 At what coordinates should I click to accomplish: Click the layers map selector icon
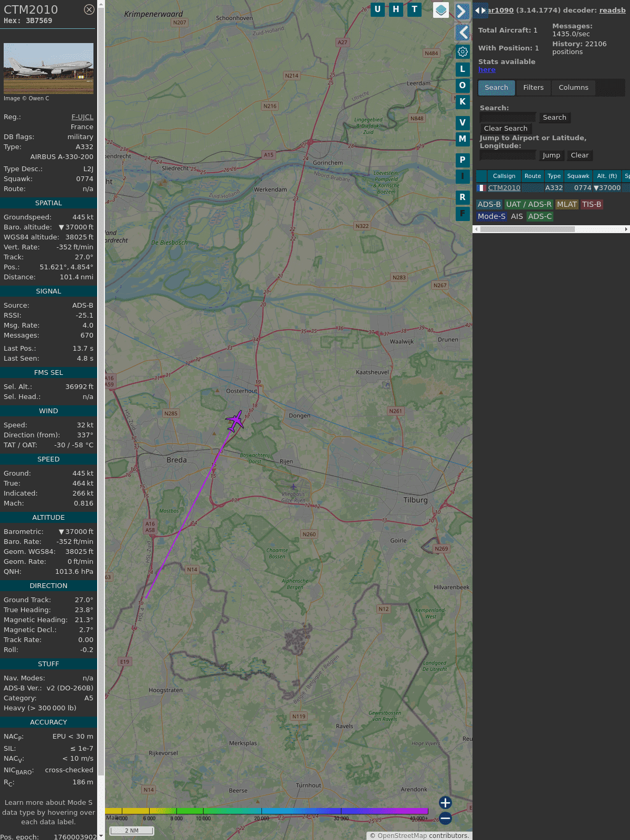441,10
